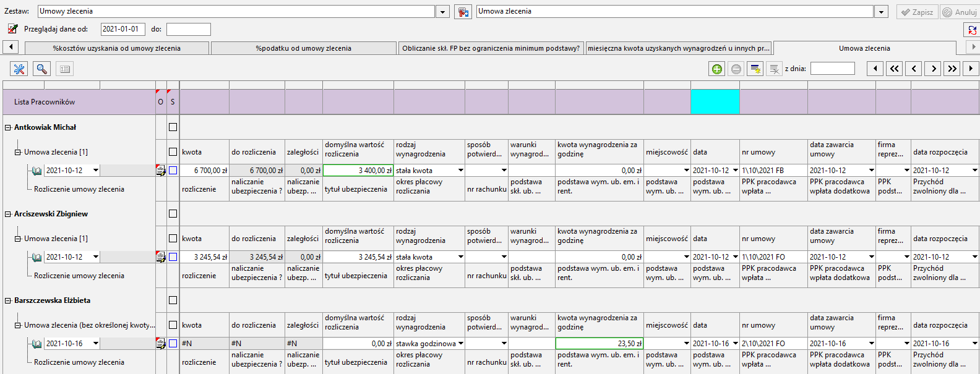Viewport: 980px width, 374px height.
Task: Click the icon beside the Zestaw dropdown
Action: [463, 12]
